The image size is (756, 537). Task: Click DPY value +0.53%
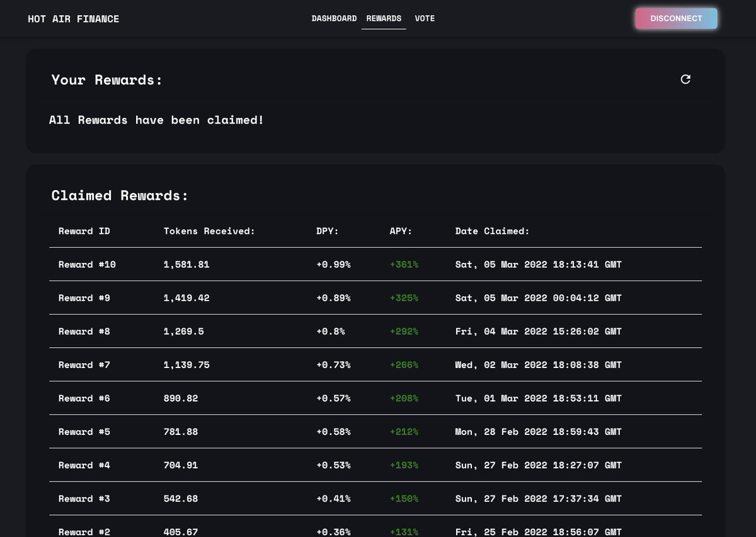pyautogui.click(x=333, y=465)
